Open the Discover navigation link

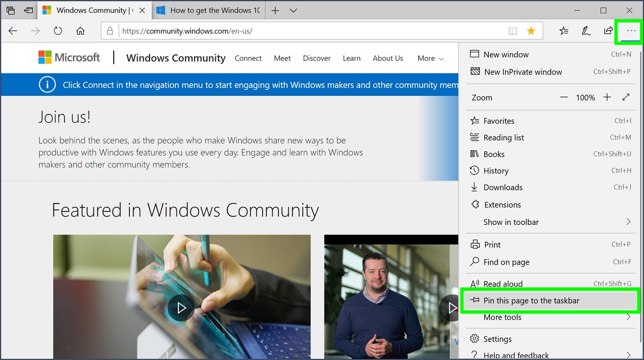[x=317, y=58]
